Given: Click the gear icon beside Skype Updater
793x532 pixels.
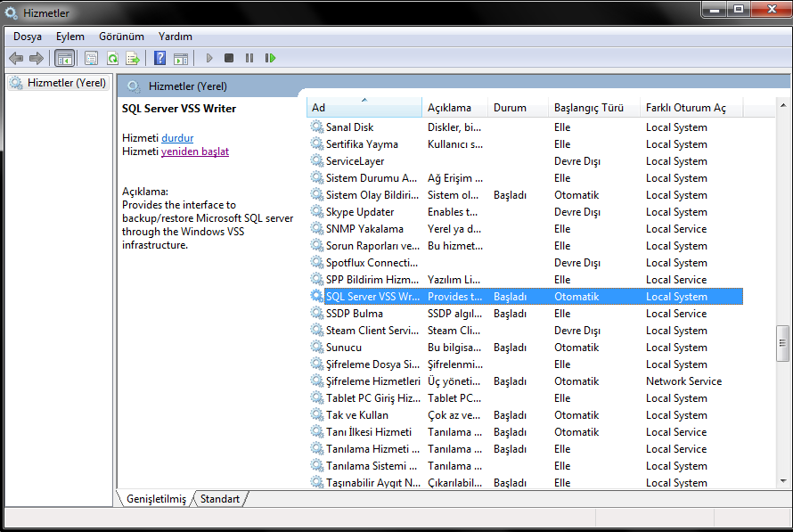Looking at the screenshot, I should [317, 212].
